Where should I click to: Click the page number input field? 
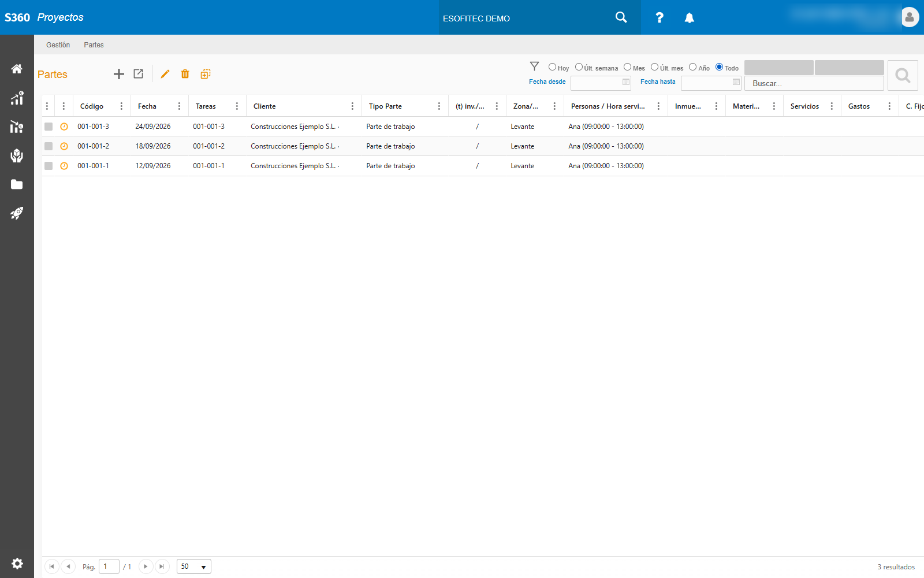[109, 566]
